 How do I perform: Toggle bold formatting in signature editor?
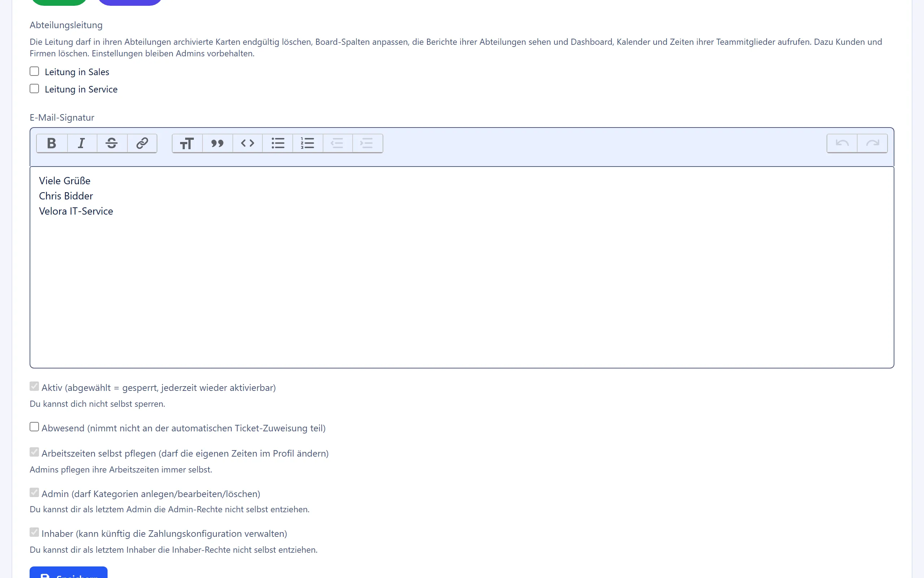click(x=52, y=143)
